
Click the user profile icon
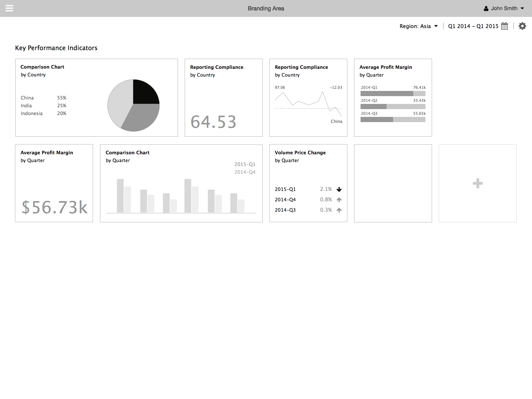486,9
